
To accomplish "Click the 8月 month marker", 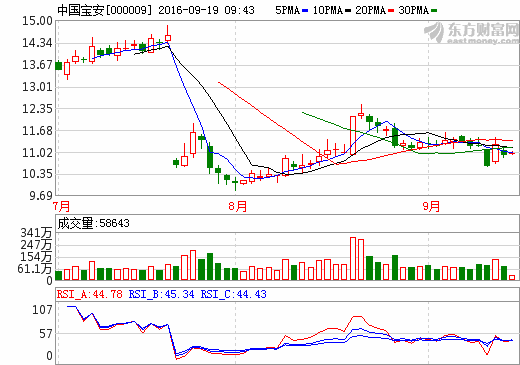I will (x=238, y=206).
